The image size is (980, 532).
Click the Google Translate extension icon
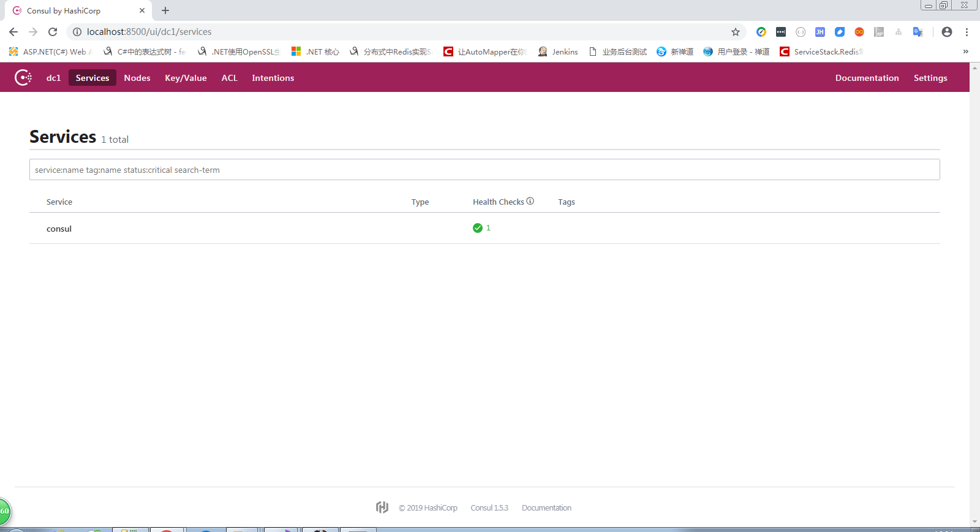click(x=918, y=32)
